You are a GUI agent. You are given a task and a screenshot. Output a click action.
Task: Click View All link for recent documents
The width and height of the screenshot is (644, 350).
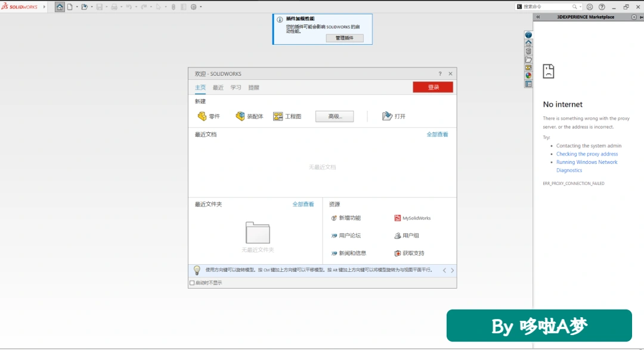(x=438, y=134)
